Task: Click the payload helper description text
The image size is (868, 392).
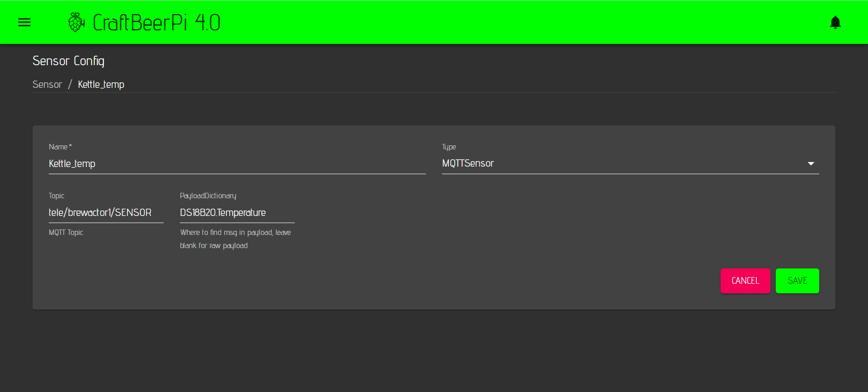Action: pyautogui.click(x=235, y=239)
